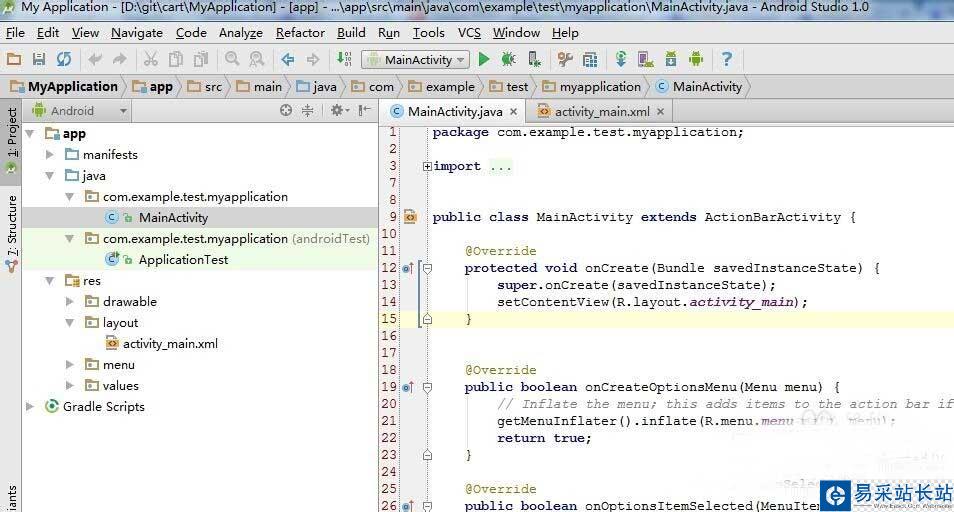The image size is (954, 512).
Task: Collapse the res folder node
Action: point(50,280)
